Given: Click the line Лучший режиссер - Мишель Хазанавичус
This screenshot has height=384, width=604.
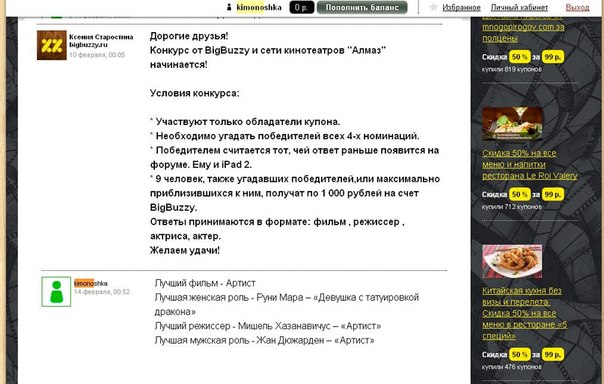Looking at the screenshot, I should 268,326.
